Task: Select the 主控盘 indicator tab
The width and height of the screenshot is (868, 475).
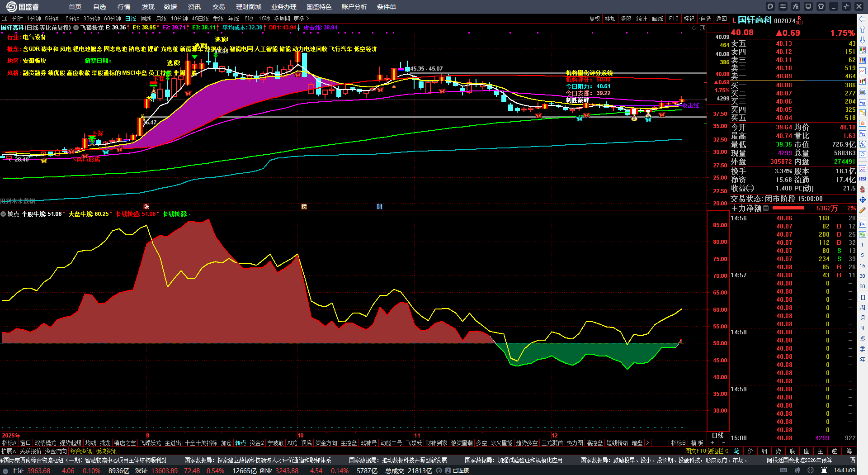Action: click(x=349, y=443)
